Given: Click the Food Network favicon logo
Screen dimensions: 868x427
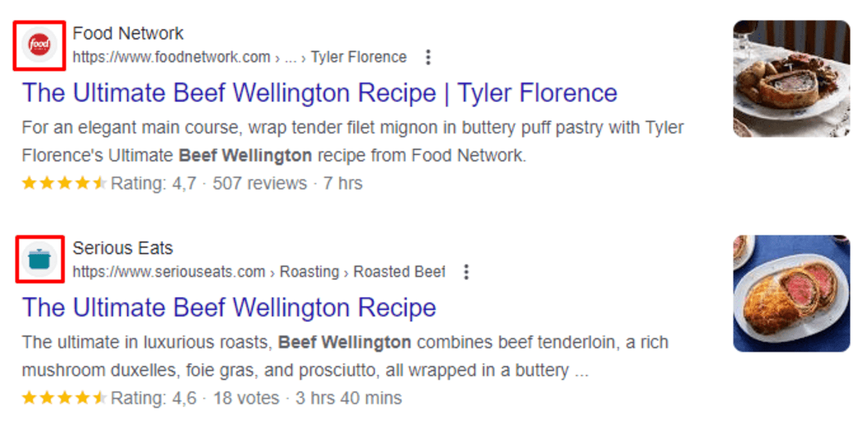Looking at the screenshot, I should 39,45.
